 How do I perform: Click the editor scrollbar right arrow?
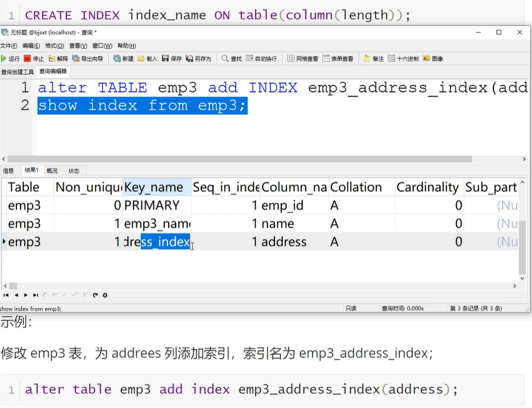524,159
